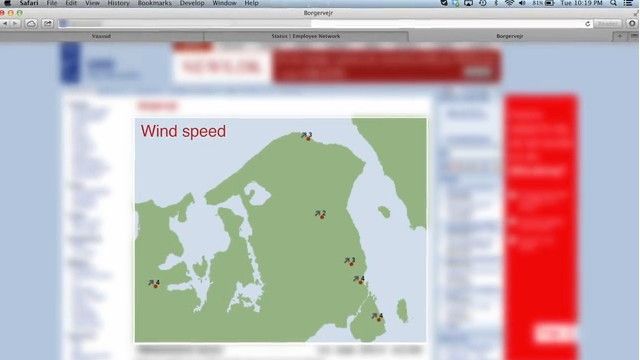Open the Apple menu
640x360 pixels.
coord(7,3)
